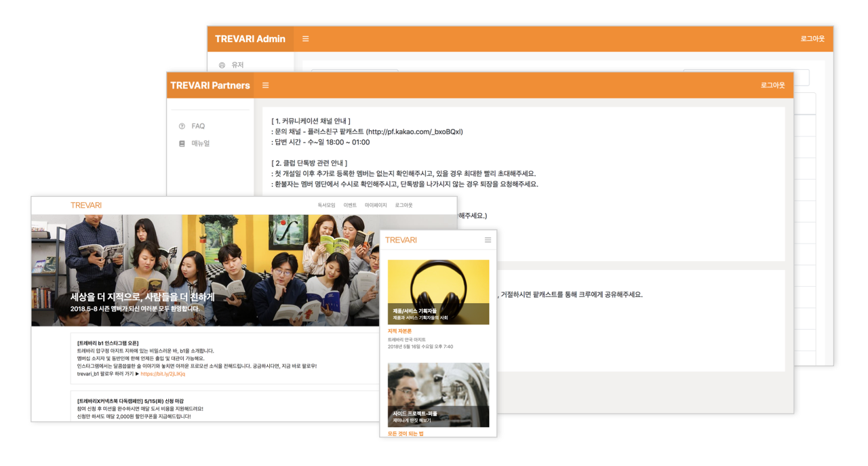Viewport: 868px width, 466px height.
Task: Open the 독서모임 nav menu item
Action: [x=327, y=205]
